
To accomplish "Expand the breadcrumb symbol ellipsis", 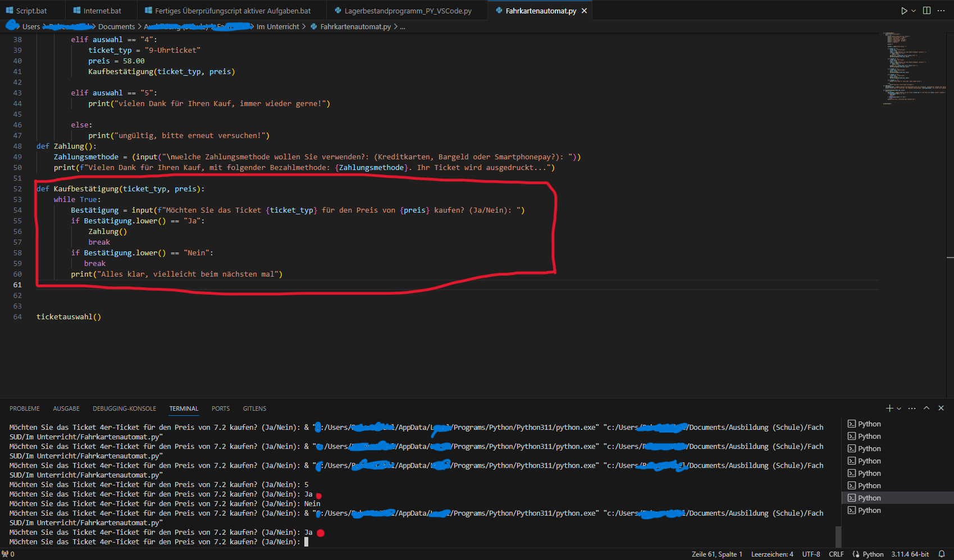I will click(403, 26).
